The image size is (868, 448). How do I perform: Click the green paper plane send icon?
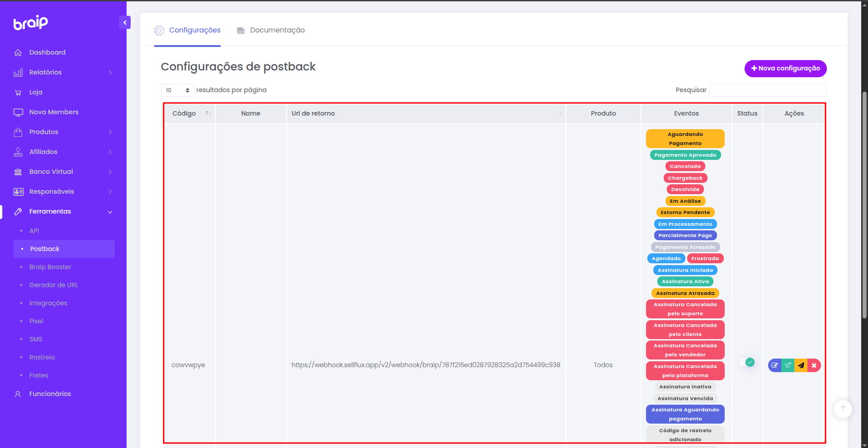point(788,365)
